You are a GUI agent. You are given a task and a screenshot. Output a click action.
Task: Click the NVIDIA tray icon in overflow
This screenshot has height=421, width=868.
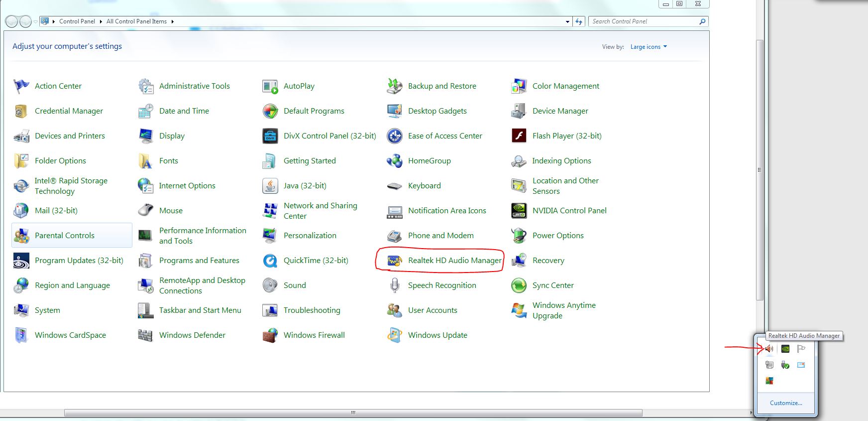(785, 349)
